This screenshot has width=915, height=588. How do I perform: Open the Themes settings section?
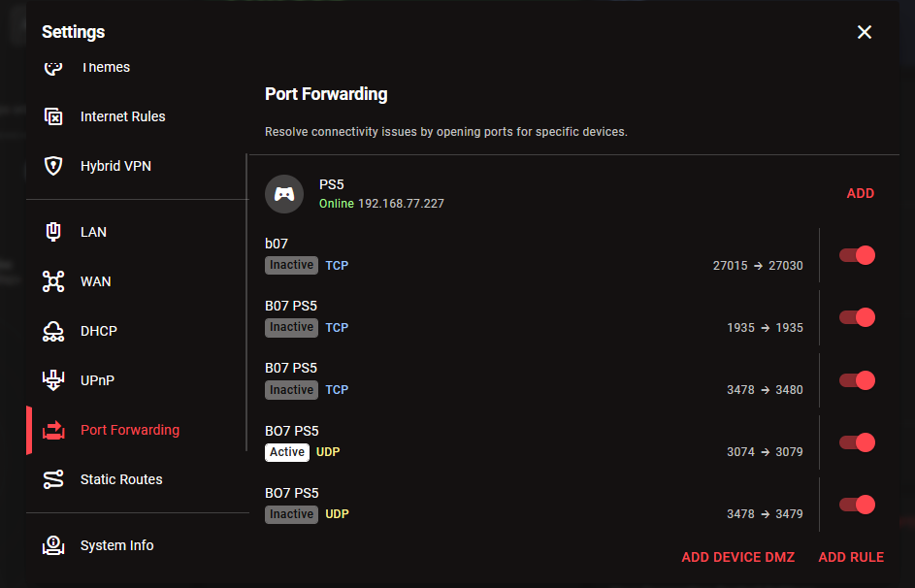(105, 68)
